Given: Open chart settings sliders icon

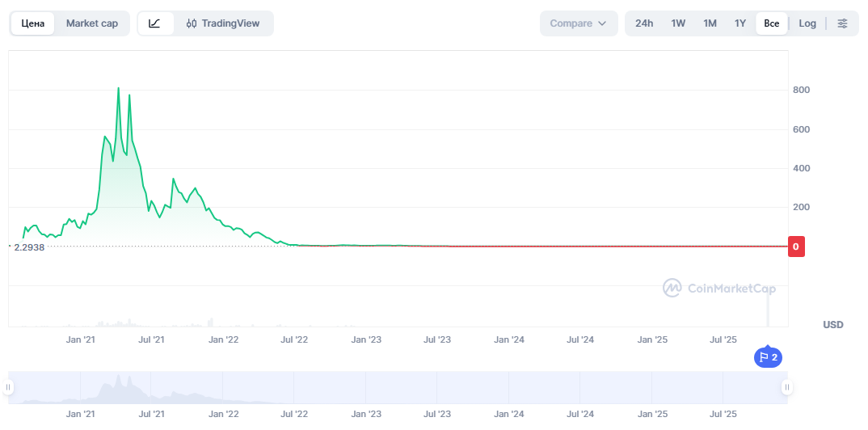Looking at the screenshot, I should (842, 23).
